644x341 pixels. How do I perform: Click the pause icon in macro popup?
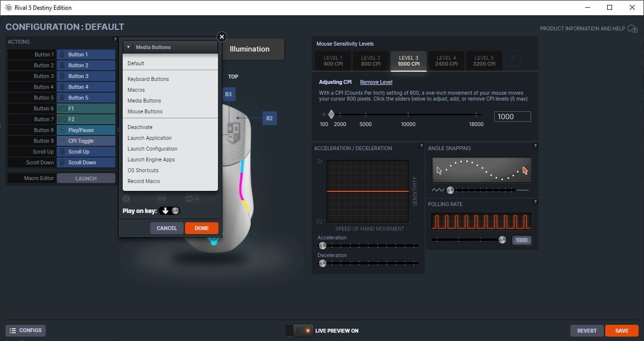click(x=126, y=199)
